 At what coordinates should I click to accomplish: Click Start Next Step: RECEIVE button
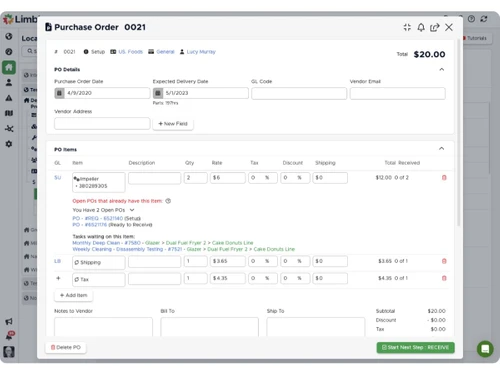pyautogui.click(x=415, y=347)
